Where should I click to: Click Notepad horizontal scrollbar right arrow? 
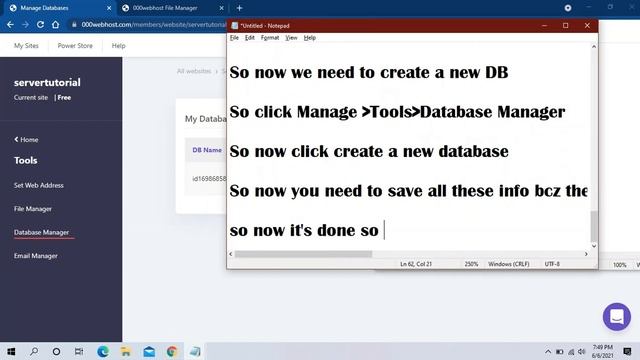(x=586, y=254)
